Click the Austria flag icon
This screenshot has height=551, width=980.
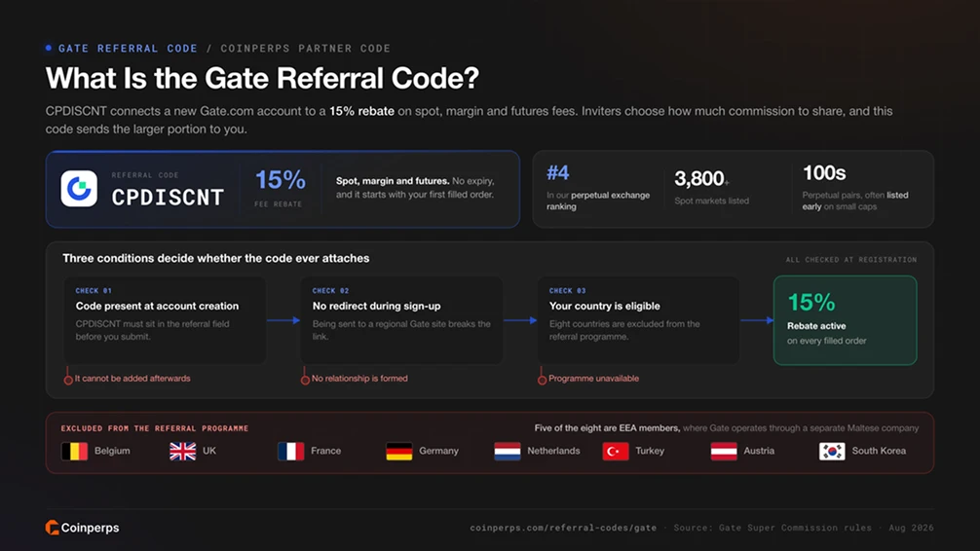tap(724, 451)
